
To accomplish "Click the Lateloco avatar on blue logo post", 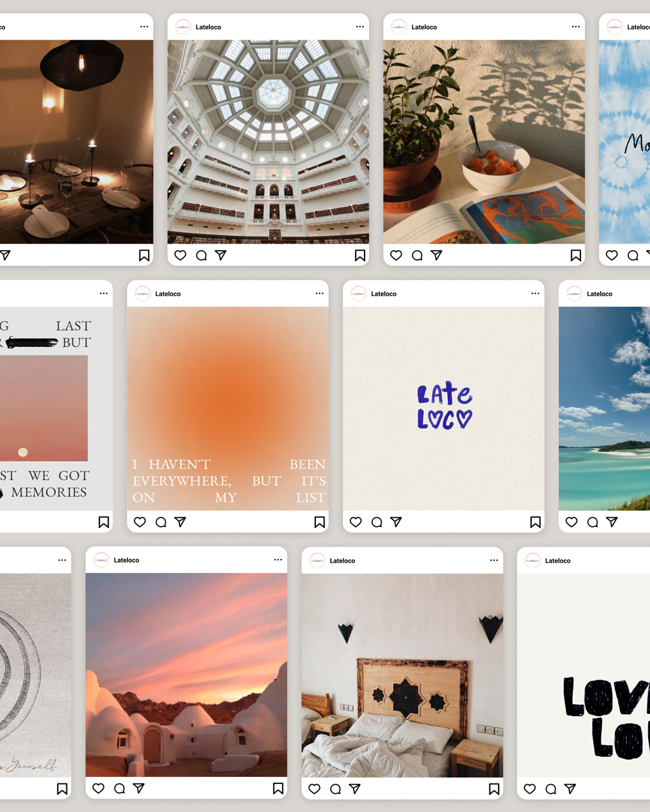I will (x=359, y=294).
